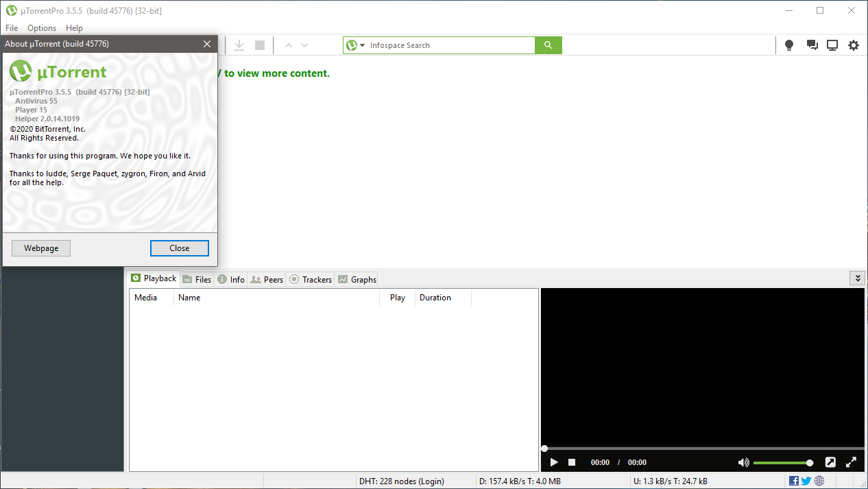This screenshot has width=868, height=489.
Task: Move torrent up the queue arrow
Action: pos(289,45)
